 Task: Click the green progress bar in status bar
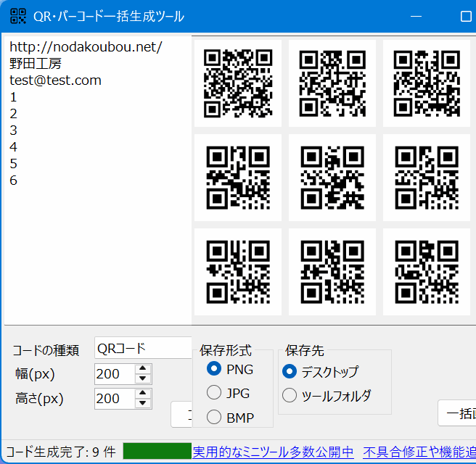point(157,451)
